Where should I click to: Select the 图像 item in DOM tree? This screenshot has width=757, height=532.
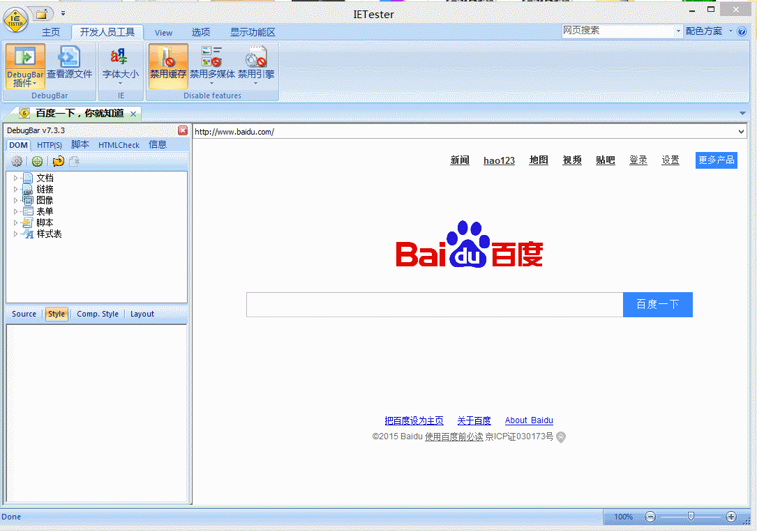tap(45, 200)
